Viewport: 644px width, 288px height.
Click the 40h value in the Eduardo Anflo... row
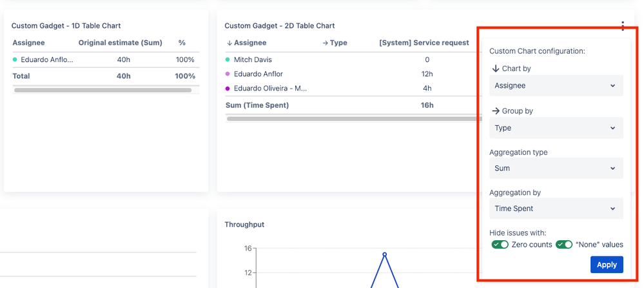124,59
